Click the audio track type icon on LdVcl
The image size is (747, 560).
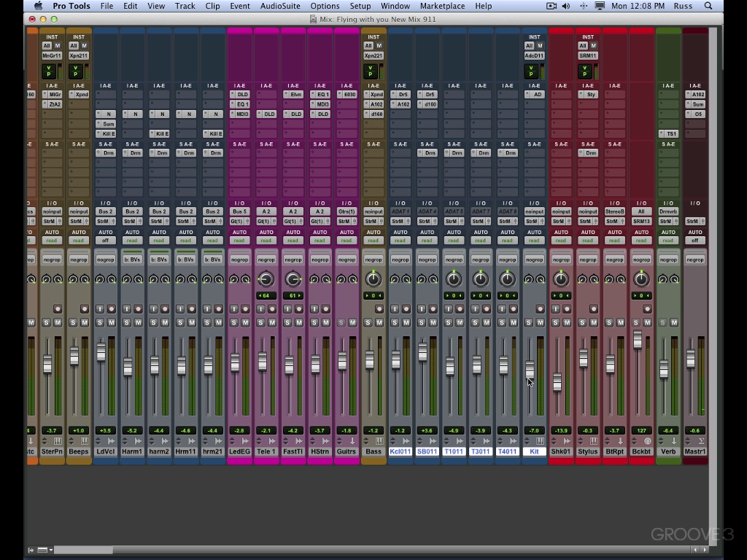point(111,441)
